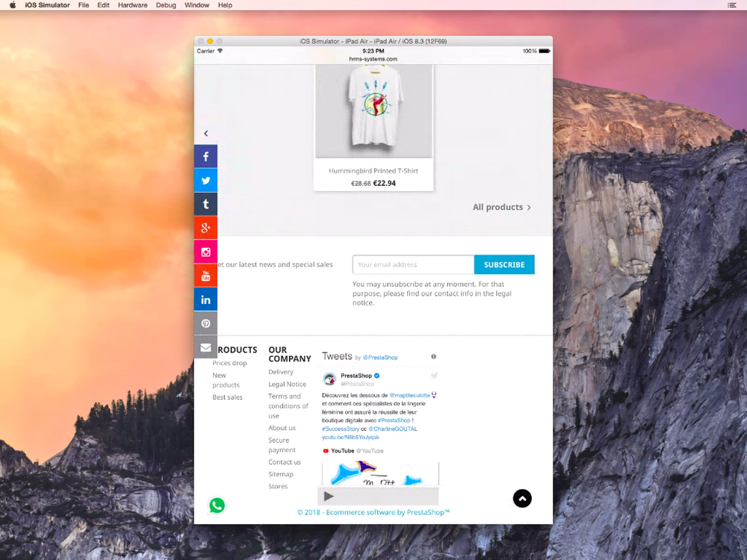Click the Tweets info icon
747x560 pixels.
[433, 356]
